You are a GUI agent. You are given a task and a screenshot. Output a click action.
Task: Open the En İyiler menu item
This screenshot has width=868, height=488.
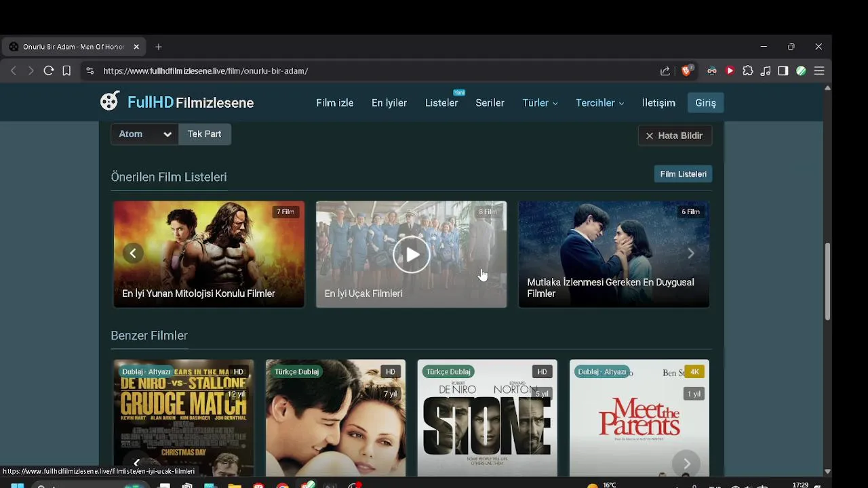[389, 103]
